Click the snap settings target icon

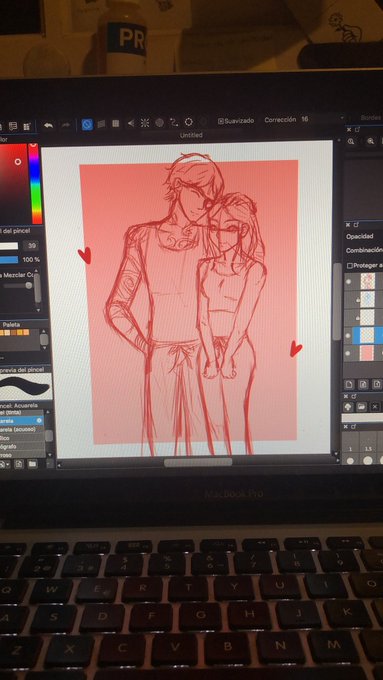pyautogui.click(x=189, y=122)
